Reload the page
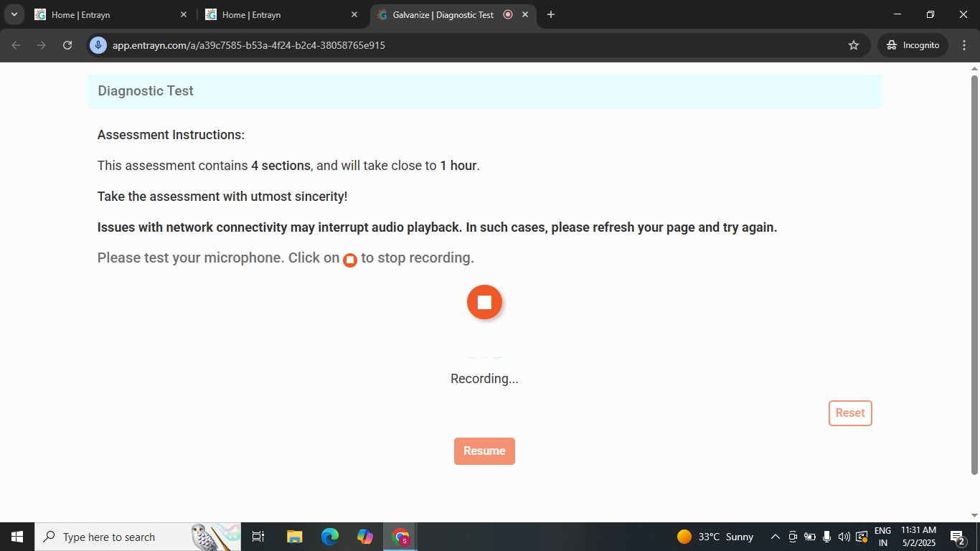This screenshot has height=551, width=980. [67, 45]
